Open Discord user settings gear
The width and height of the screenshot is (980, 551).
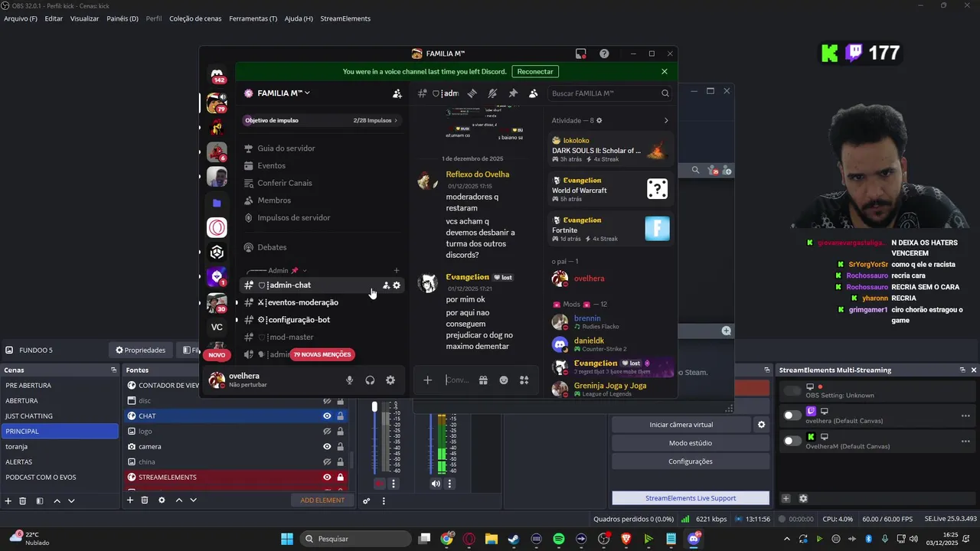390,380
